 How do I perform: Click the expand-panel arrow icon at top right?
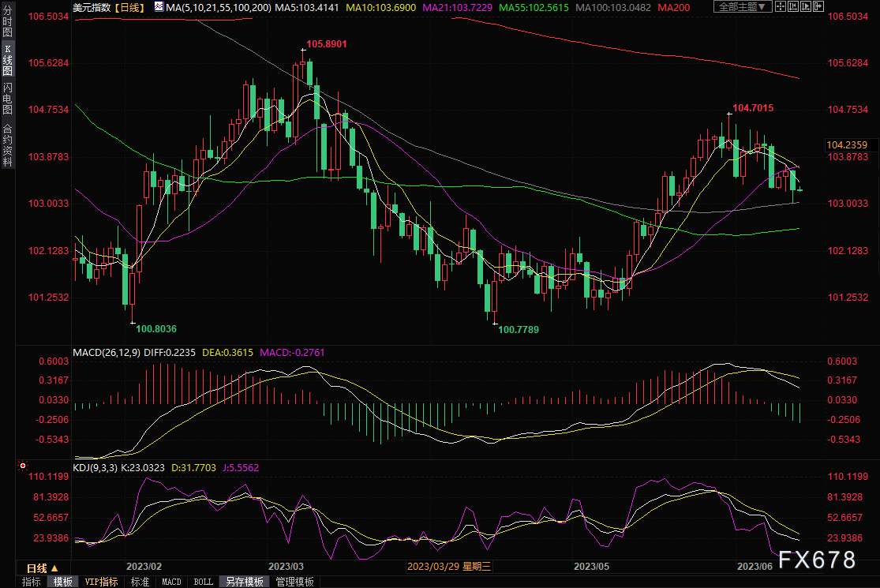click(x=818, y=7)
